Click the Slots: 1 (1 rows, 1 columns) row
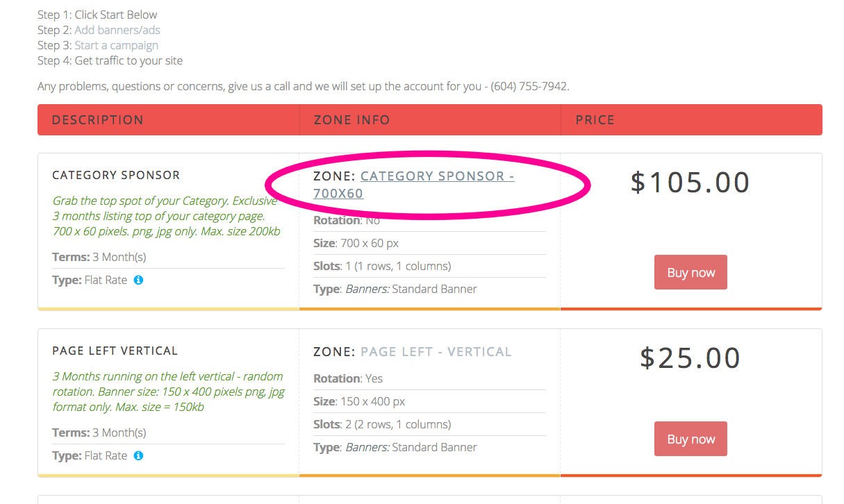The height and width of the screenshot is (504, 844). click(x=382, y=266)
